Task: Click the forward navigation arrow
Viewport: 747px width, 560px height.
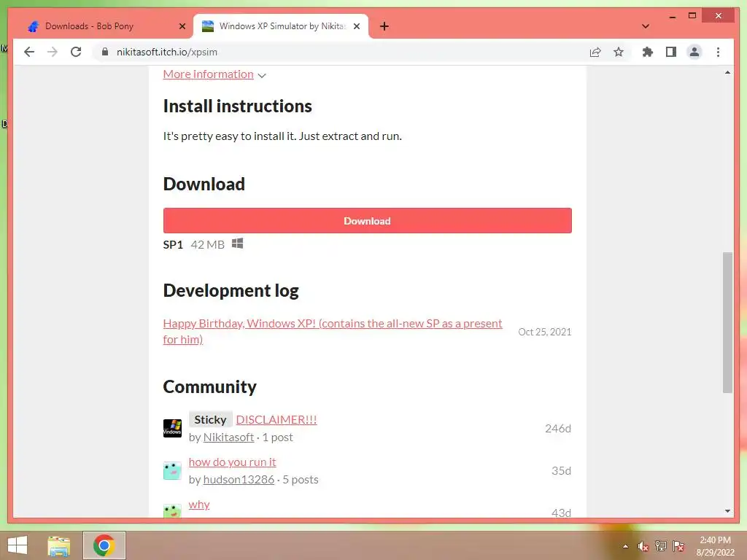Action: 53,52
